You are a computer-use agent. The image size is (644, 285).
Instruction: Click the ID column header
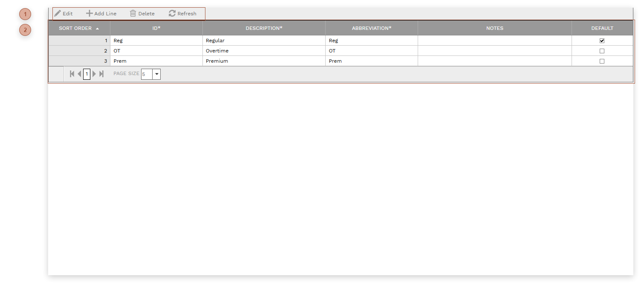pyautogui.click(x=156, y=28)
